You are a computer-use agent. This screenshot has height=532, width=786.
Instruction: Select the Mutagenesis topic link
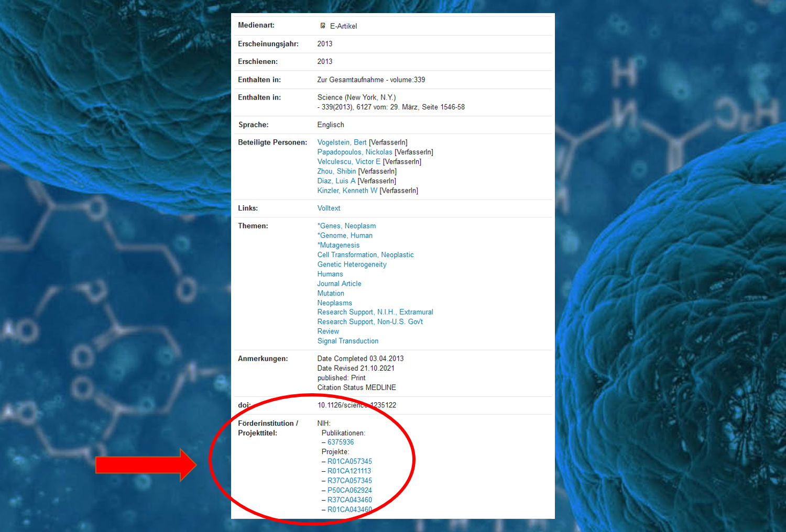pyautogui.click(x=339, y=245)
